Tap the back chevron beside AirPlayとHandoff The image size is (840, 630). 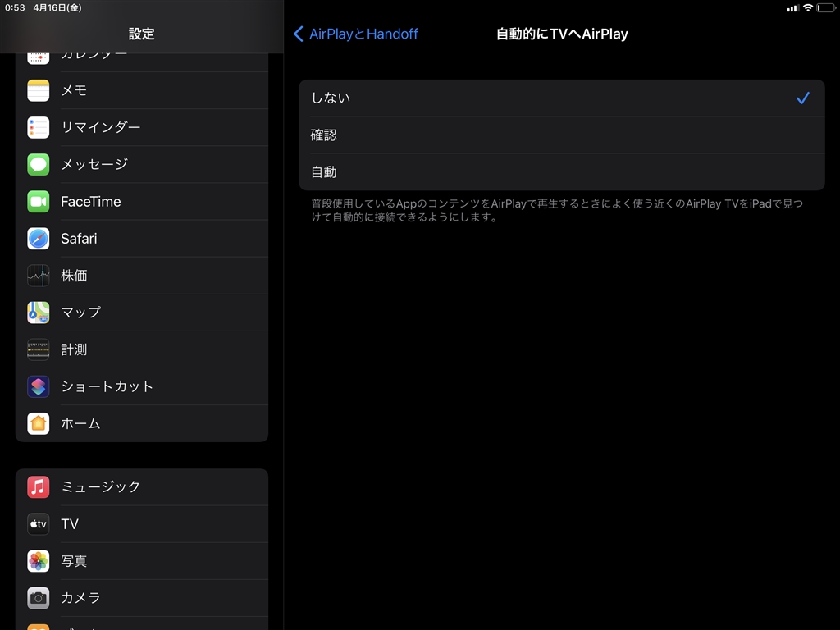pos(299,34)
